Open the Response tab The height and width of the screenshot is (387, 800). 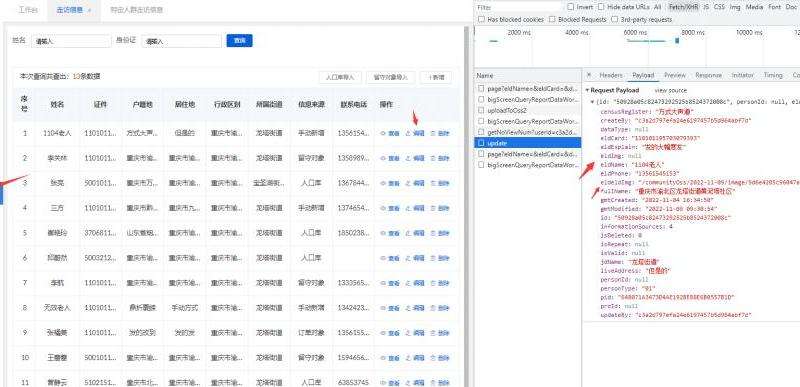click(708, 75)
